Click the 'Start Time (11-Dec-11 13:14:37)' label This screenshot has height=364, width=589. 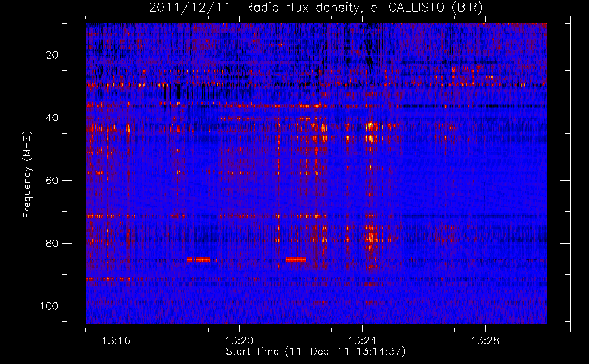click(316, 352)
